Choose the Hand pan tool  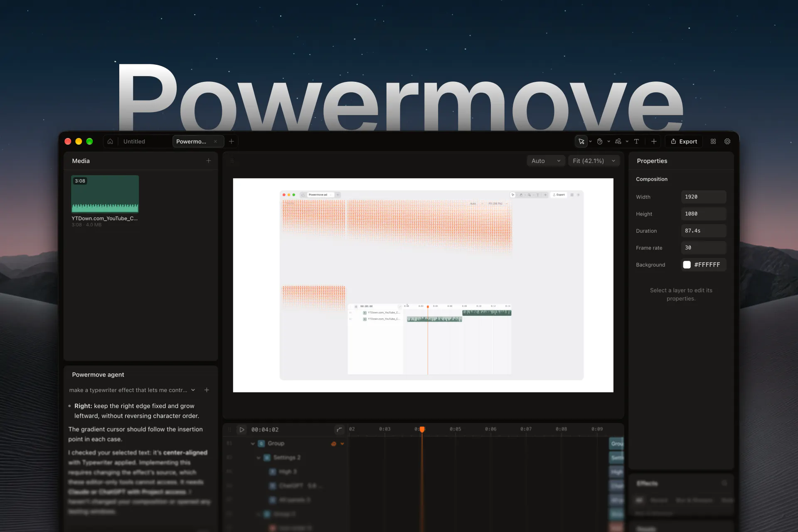click(x=600, y=141)
